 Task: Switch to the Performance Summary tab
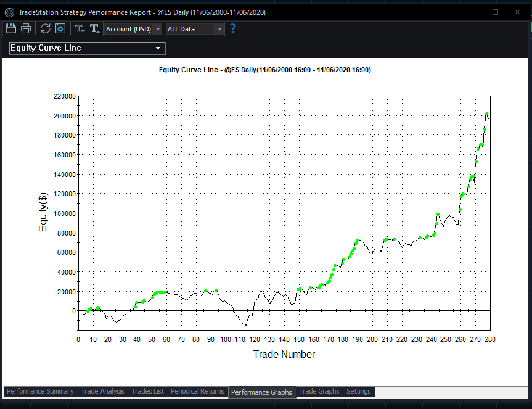pyautogui.click(x=39, y=391)
